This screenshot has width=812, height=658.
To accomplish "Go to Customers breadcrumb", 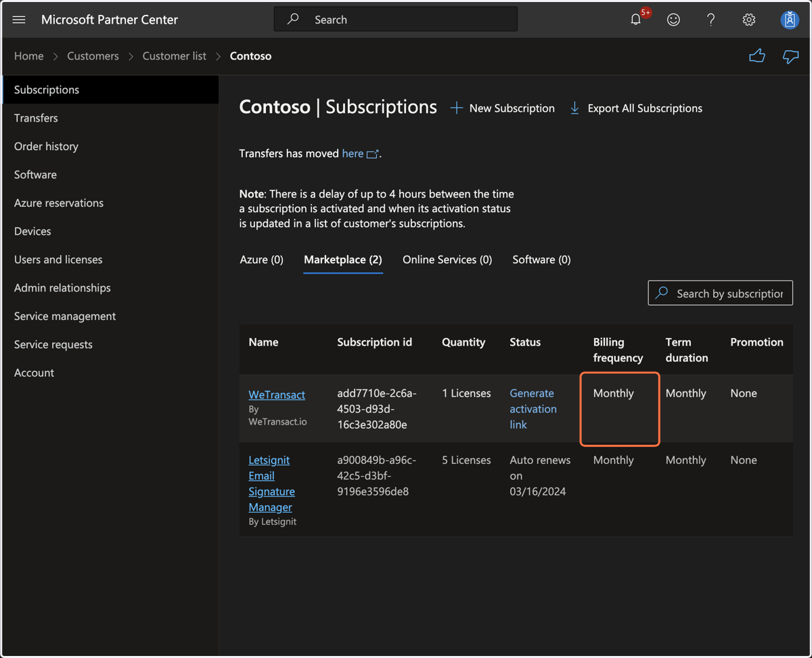I will tap(93, 56).
